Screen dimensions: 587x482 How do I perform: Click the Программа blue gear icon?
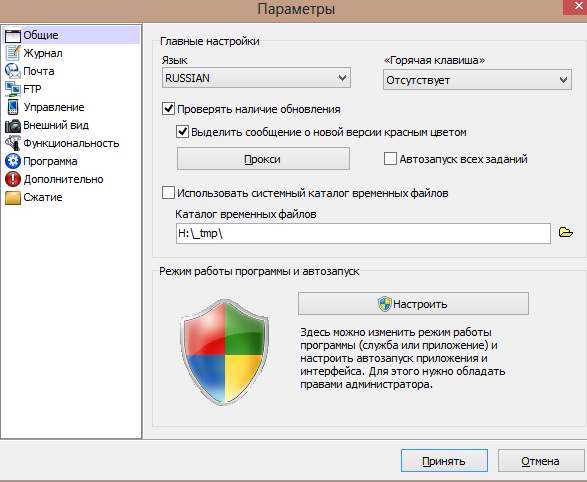click(12, 161)
